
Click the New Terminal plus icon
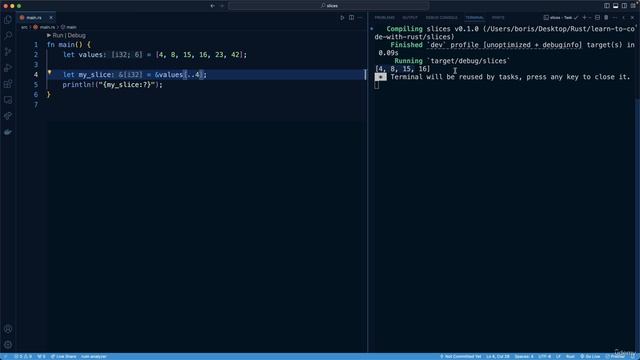point(584,18)
